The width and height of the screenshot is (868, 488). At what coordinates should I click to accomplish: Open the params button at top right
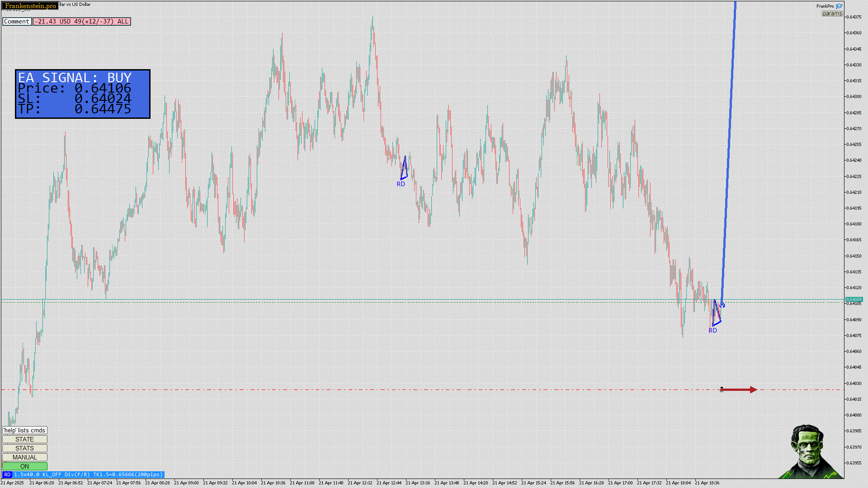832,14
